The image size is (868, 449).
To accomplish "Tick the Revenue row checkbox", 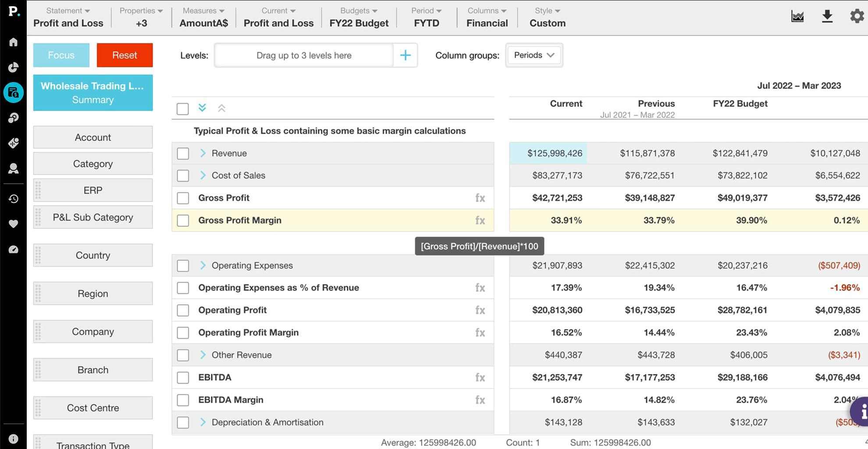I will click(183, 153).
